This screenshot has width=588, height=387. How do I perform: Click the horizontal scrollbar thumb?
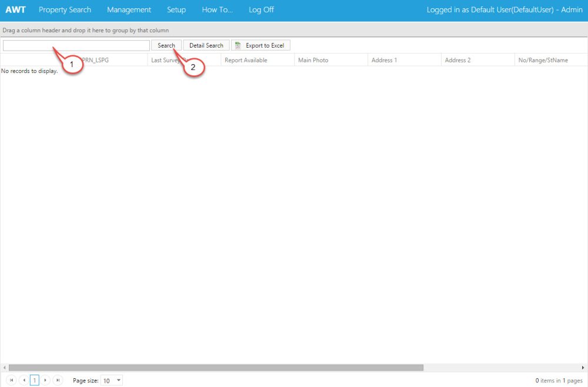coord(216,368)
